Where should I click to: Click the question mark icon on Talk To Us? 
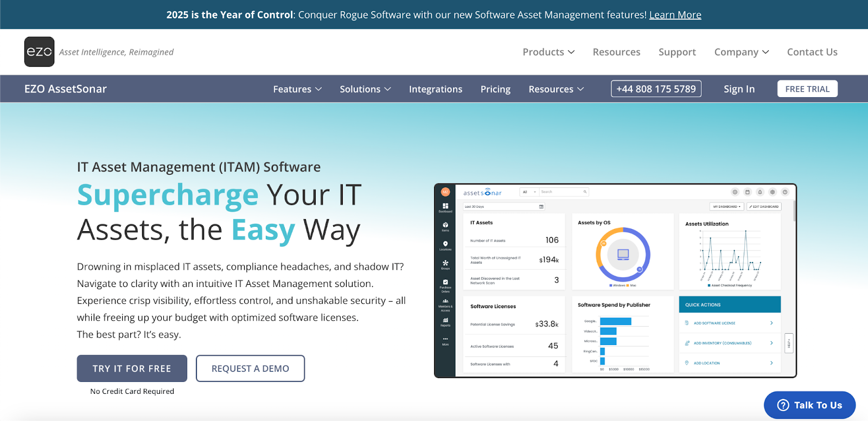pos(783,405)
